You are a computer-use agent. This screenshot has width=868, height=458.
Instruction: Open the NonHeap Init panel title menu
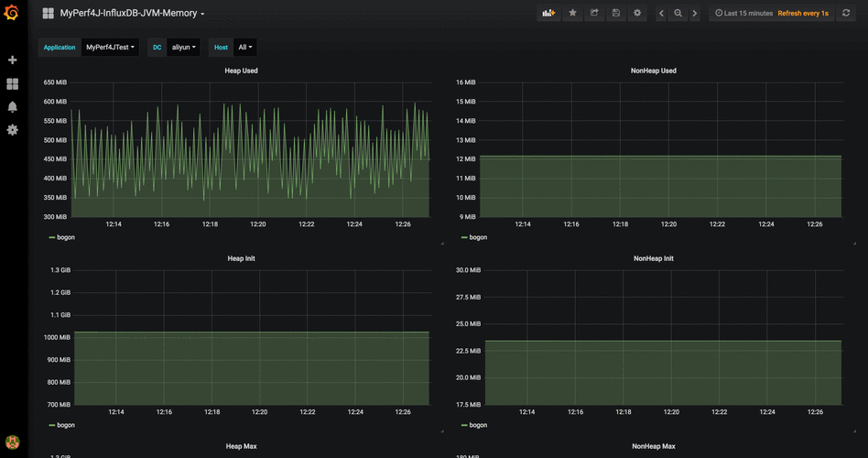click(654, 258)
